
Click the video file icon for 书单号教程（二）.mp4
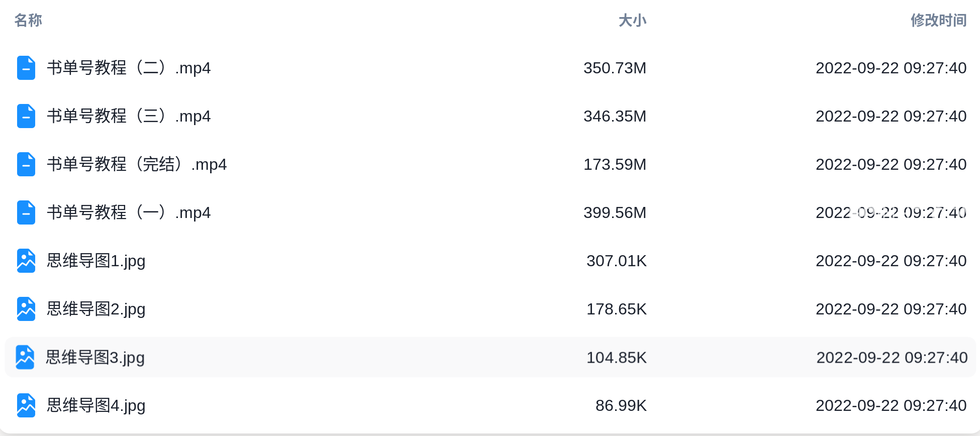coord(26,68)
